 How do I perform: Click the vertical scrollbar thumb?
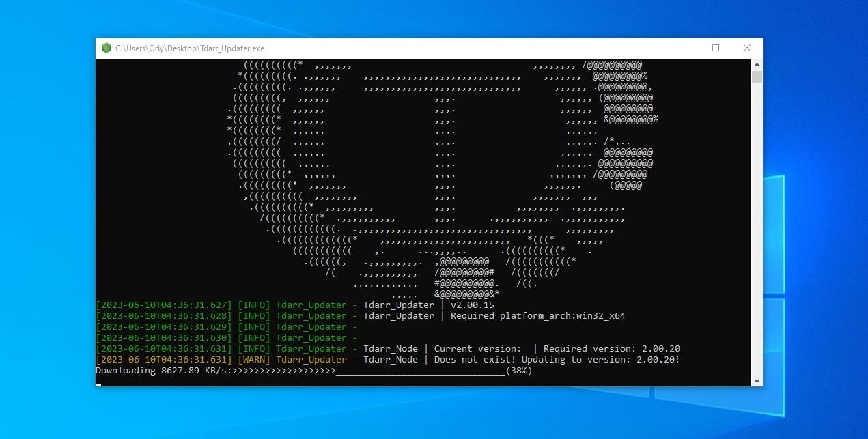pos(757,76)
